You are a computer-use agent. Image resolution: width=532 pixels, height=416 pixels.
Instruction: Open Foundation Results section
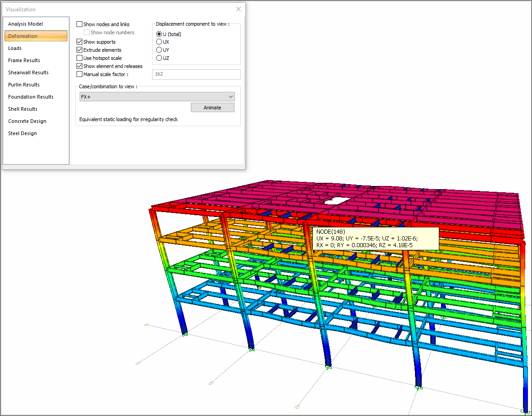coord(31,97)
